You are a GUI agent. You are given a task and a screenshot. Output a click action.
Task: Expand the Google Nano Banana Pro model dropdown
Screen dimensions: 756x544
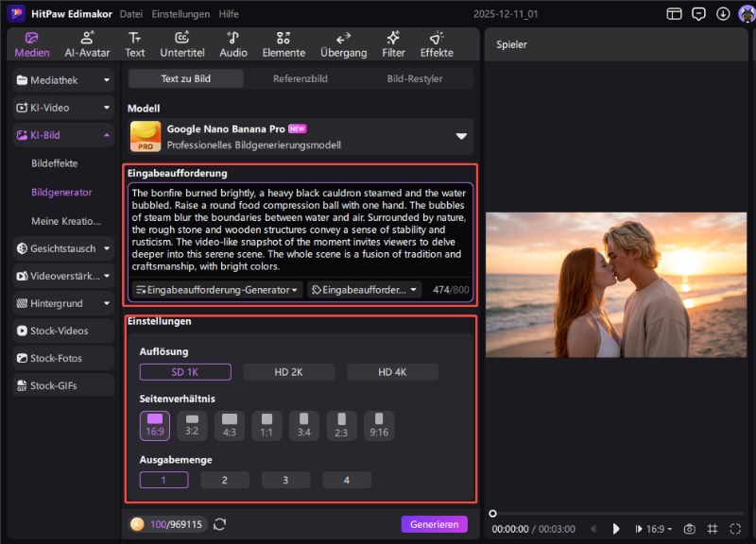tap(461, 136)
